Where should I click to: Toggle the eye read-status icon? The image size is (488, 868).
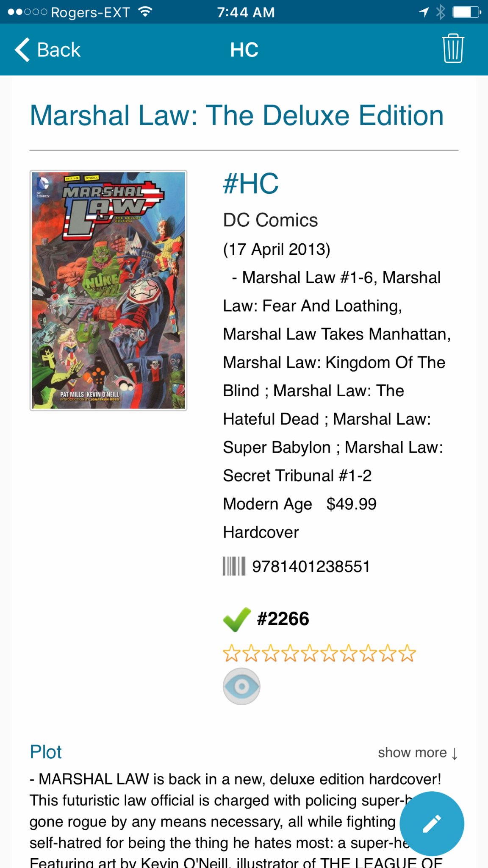pos(241,686)
